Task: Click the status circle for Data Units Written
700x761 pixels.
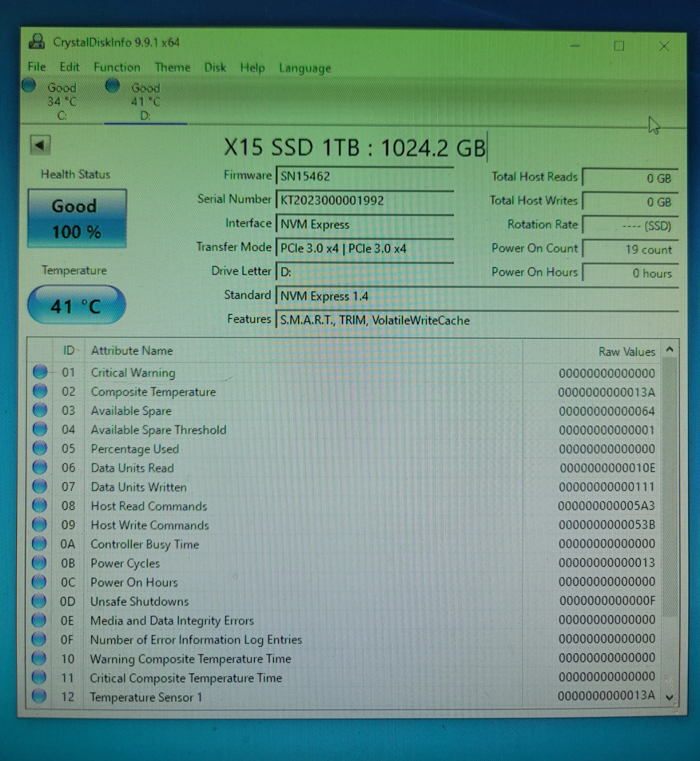Action: 40,486
